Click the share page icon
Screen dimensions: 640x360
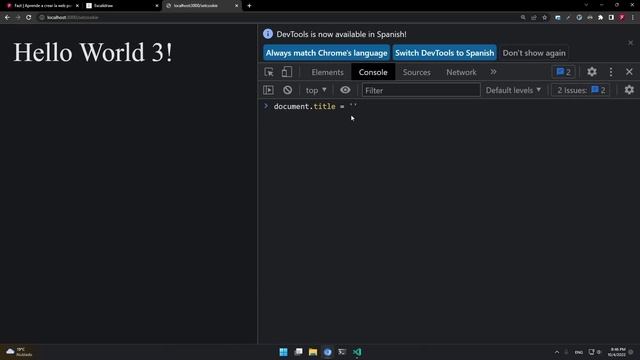(533, 18)
